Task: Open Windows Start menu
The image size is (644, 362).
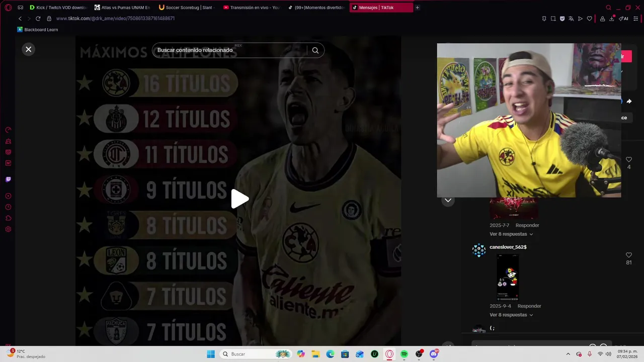Action: coord(211,354)
